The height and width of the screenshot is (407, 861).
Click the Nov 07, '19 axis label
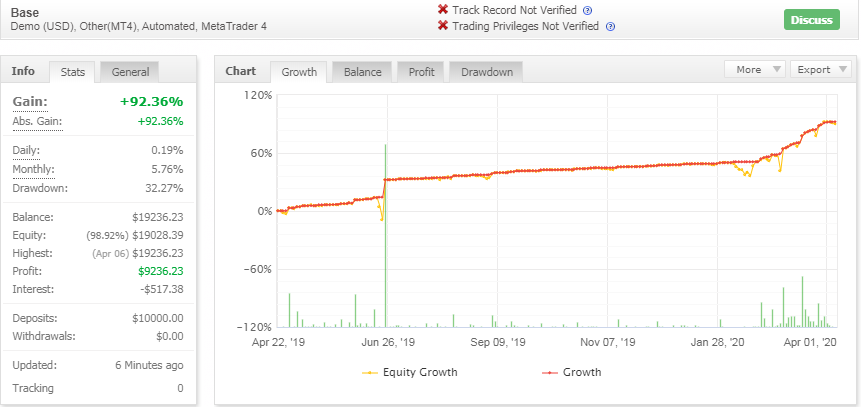(x=608, y=342)
